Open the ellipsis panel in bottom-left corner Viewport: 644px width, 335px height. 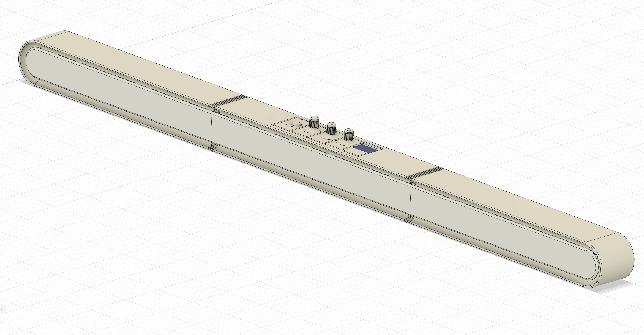[2, 309]
